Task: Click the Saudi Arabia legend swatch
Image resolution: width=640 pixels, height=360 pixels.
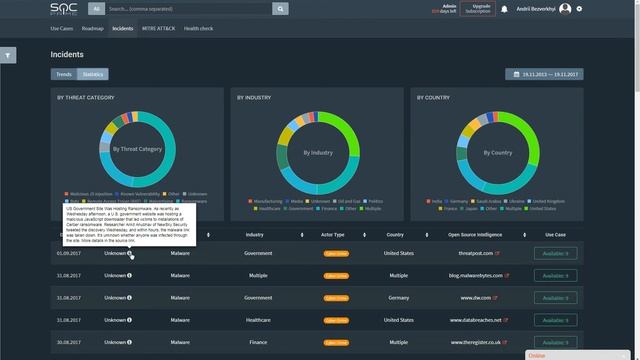Action: (x=473, y=201)
